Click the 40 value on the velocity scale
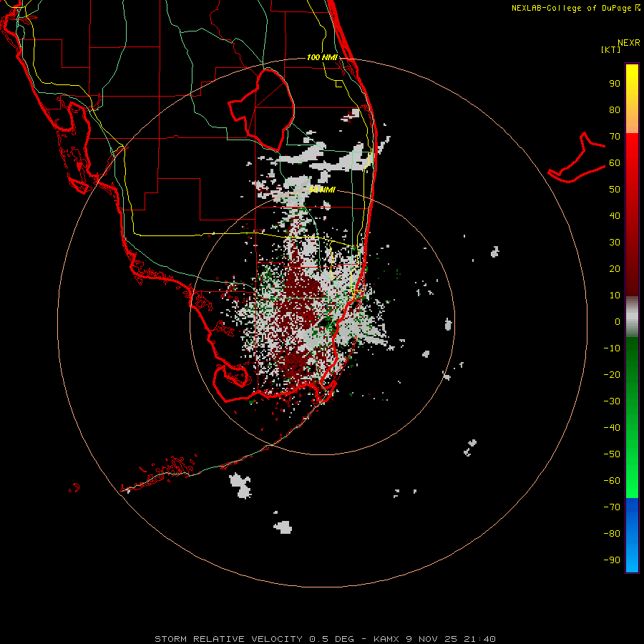 tap(615, 216)
